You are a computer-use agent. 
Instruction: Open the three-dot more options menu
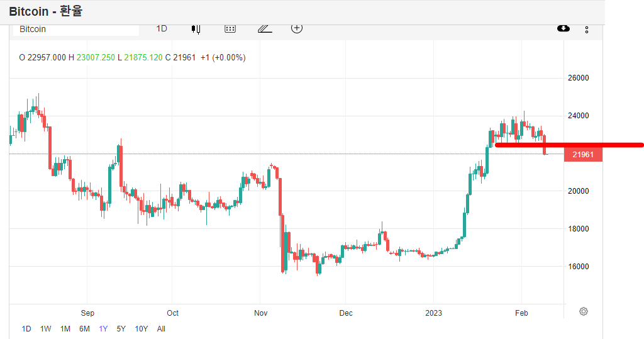587,30
